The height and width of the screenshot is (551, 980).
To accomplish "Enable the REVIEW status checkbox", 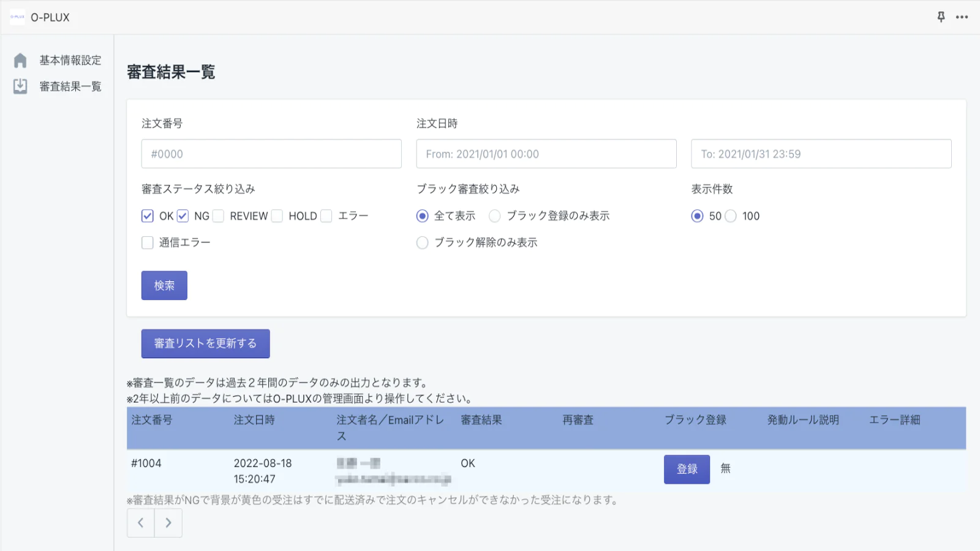I will [219, 216].
